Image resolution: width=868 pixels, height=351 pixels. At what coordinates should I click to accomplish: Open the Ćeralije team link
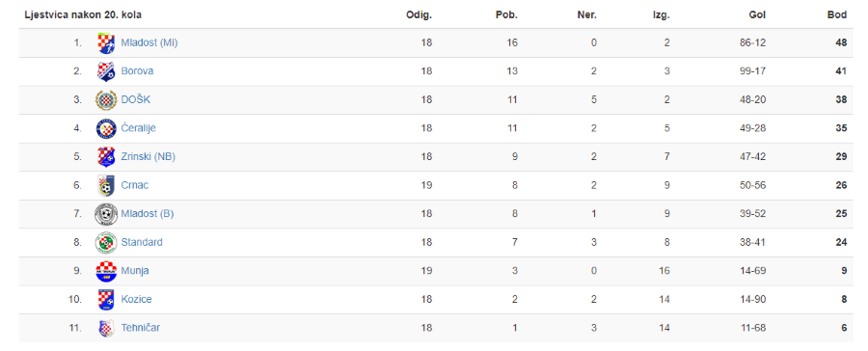[x=138, y=128]
